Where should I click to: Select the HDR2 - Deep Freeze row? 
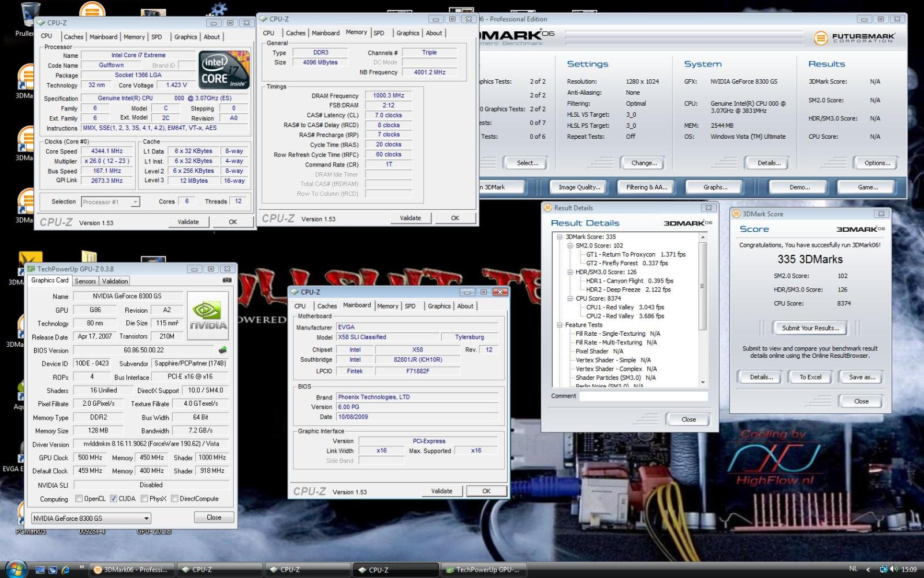click(x=628, y=290)
